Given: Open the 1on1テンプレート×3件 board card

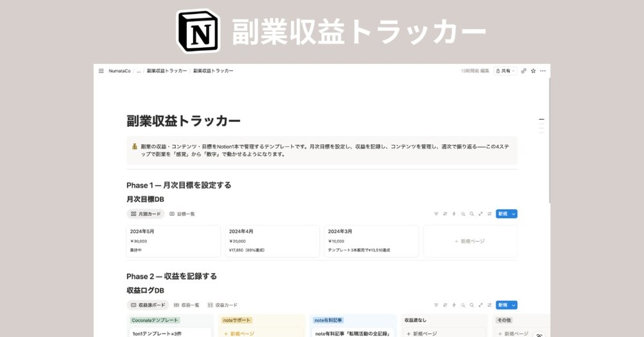Looking at the screenshot, I should [x=171, y=333].
